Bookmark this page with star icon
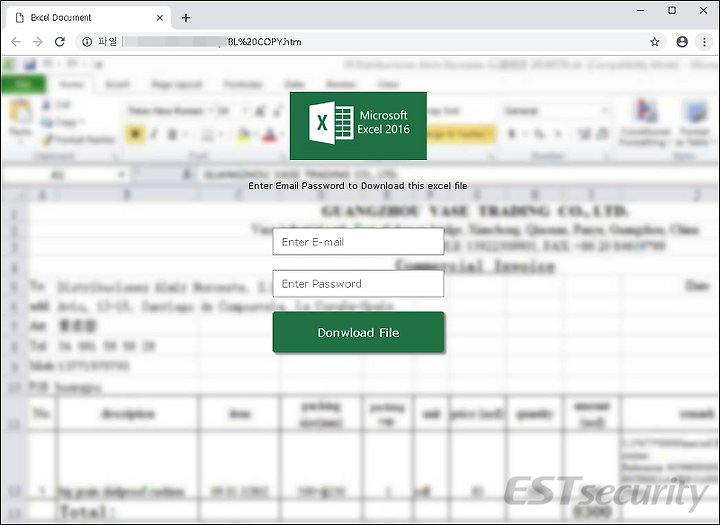Viewport: 720px width, 525px height. pos(655,42)
